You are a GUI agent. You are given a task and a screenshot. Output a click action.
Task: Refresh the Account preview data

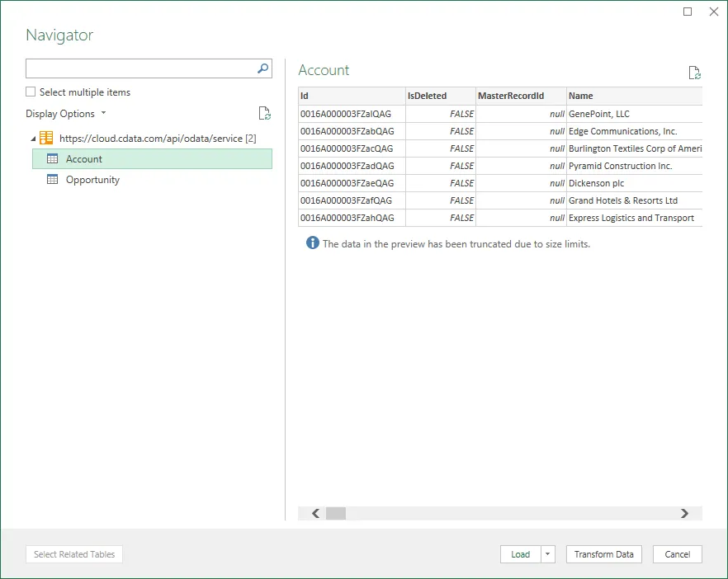[x=694, y=73]
